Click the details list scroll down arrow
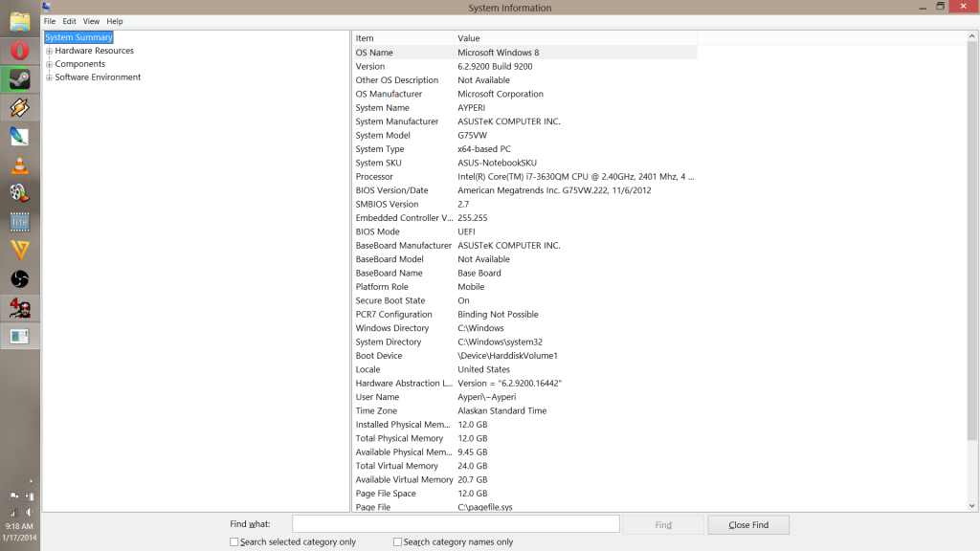 [972, 506]
